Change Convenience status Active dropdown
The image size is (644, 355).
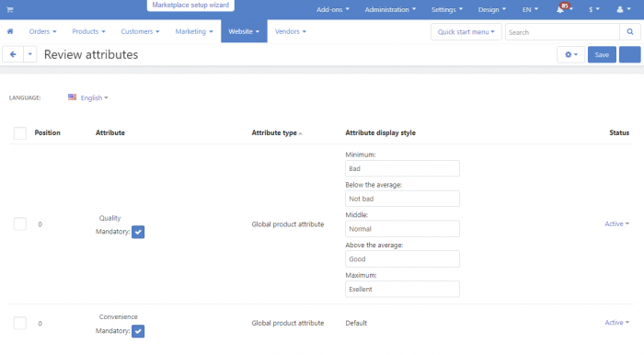(616, 323)
